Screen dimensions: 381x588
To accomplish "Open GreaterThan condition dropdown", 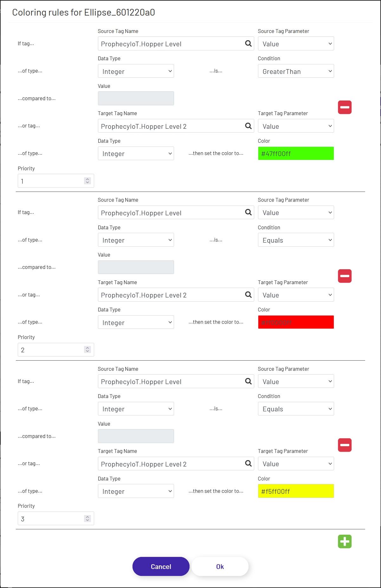I will 296,71.
